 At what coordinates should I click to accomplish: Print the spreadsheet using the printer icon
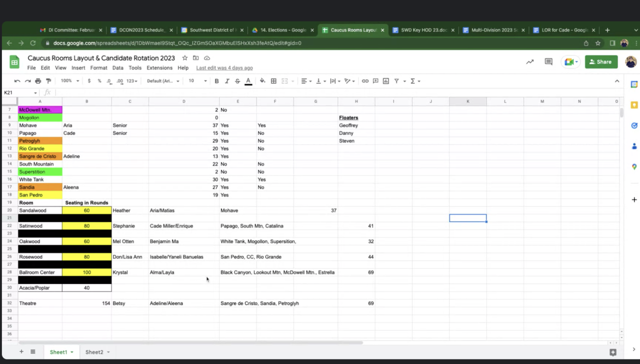point(38,81)
